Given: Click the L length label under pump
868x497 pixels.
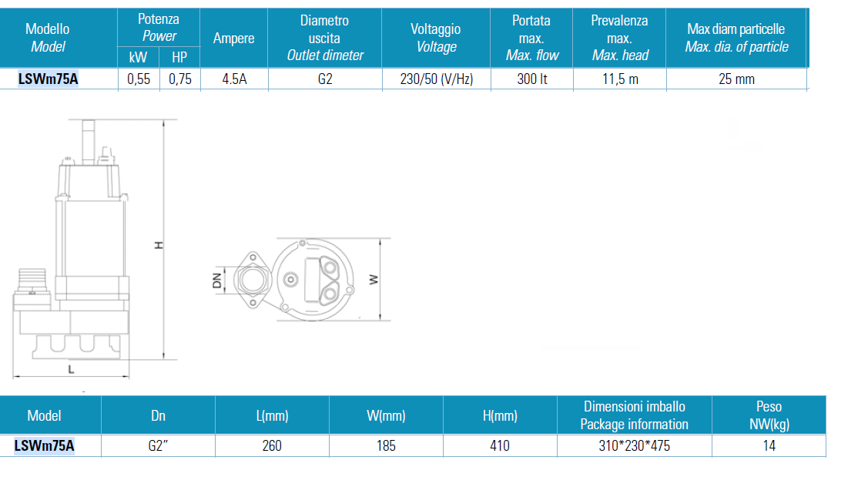Looking at the screenshot, I should coord(71,370).
